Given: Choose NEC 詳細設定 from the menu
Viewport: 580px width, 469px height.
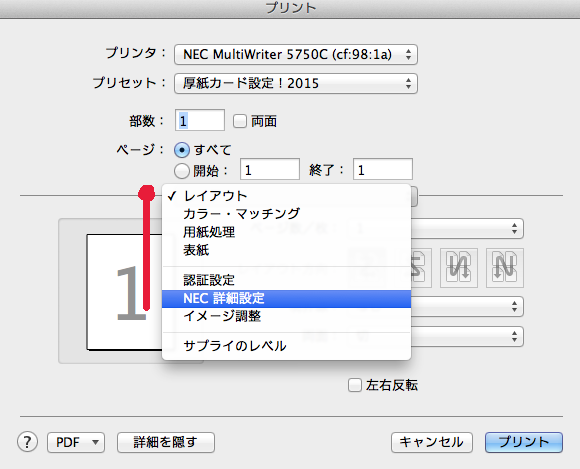Looking at the screenshot, I should [286, 298].
